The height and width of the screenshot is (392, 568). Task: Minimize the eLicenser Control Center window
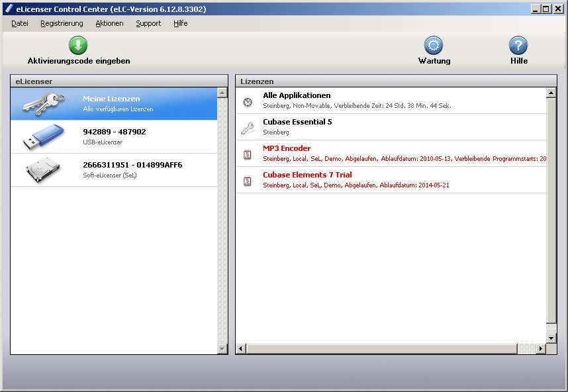point(536,9)
